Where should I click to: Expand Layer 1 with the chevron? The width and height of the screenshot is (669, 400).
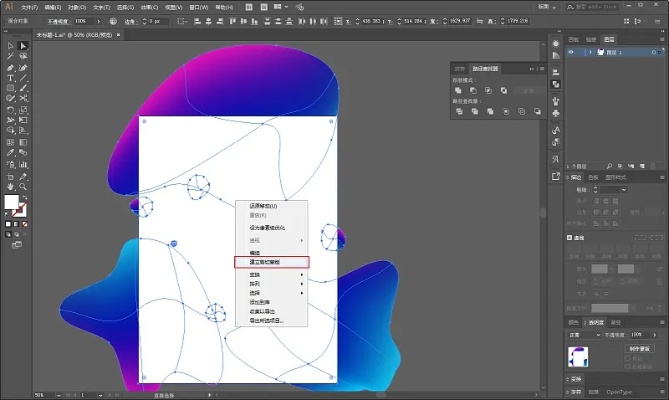[x=590, y=52]
